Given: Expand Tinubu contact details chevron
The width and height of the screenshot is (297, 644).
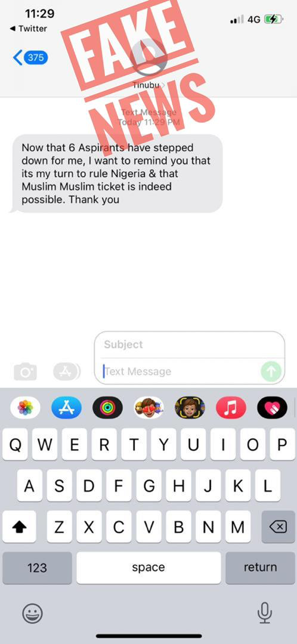Looking at the screenshot, I should click(163, 85).
